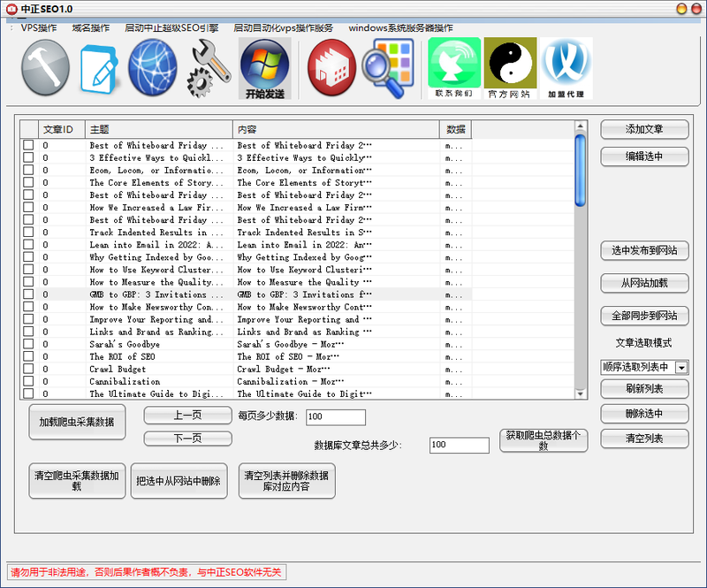
Task: Click the 删除选中 button
Action: (x=644, y=413)
